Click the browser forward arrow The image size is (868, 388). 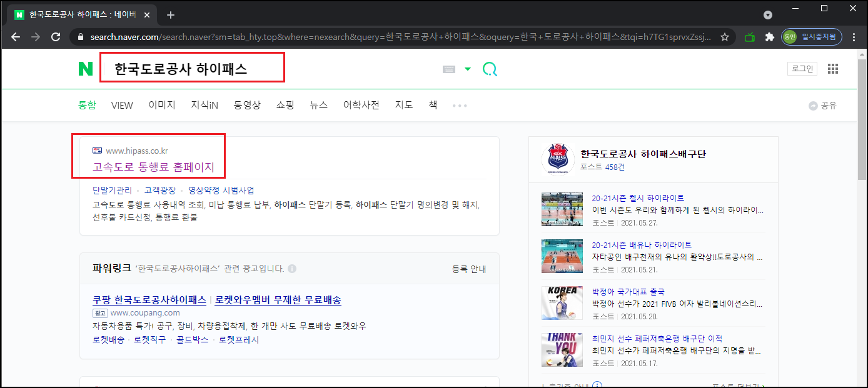pyautogui.click(x=36, y=37)
